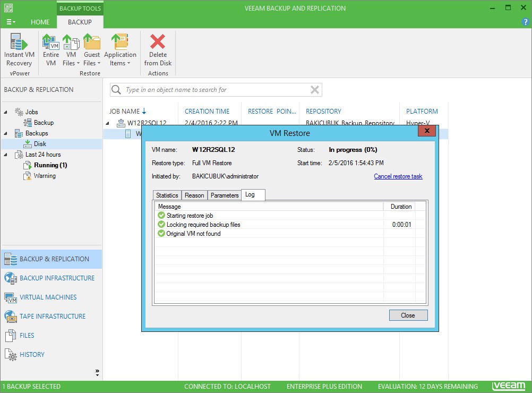Click Close button in VM Restore dialog

(x=408, y=315)
